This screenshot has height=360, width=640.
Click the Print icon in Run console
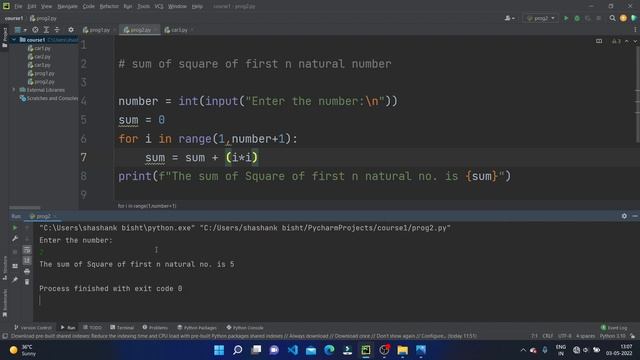(x=27, y=271)
